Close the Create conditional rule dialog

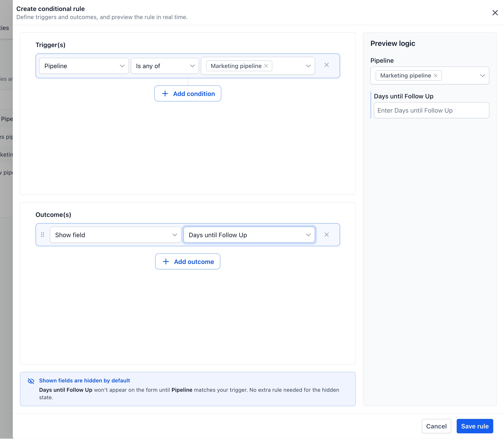(495, 13)
